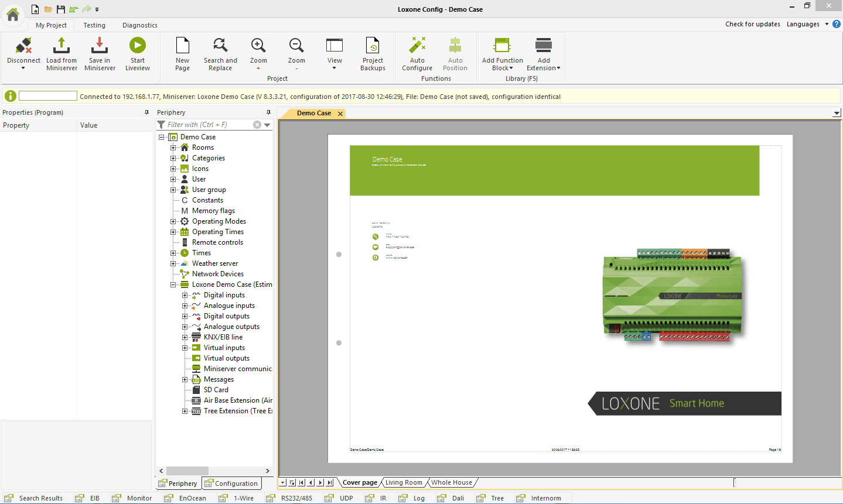Image resolution: width=843 pixels, height=504 pixels.
Task: Click the filter funnel icon in Periphery
Action: [x=161, y=125]
